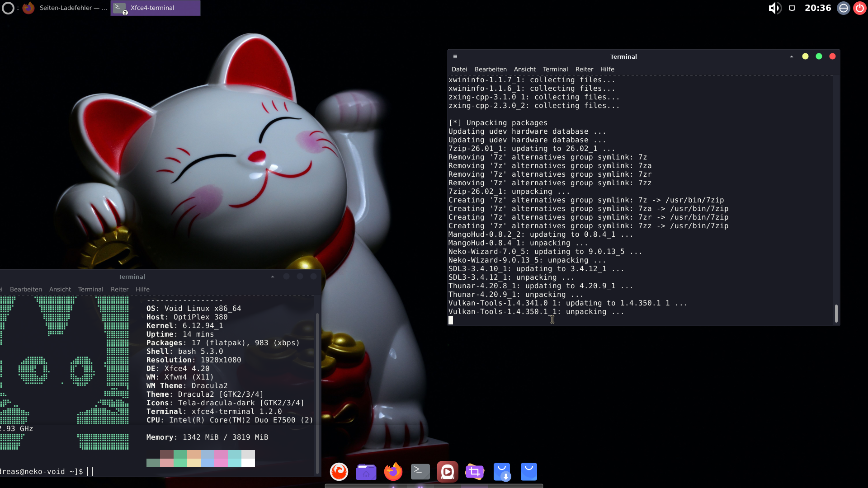Launch the purple screenshot crop tool in the dock
The width and height of the screenshot is (868, 488).
click(475, 472)
